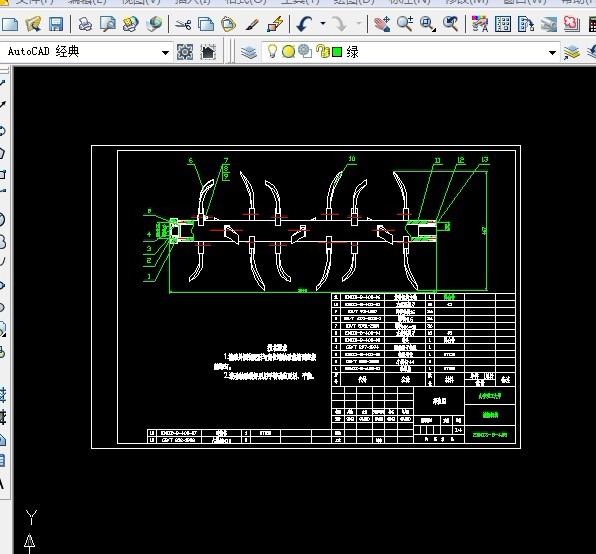Activate Zoom Realtime magnifier tool
The width and height of the screenshot is (596, 554).
(x=405, y=24)
